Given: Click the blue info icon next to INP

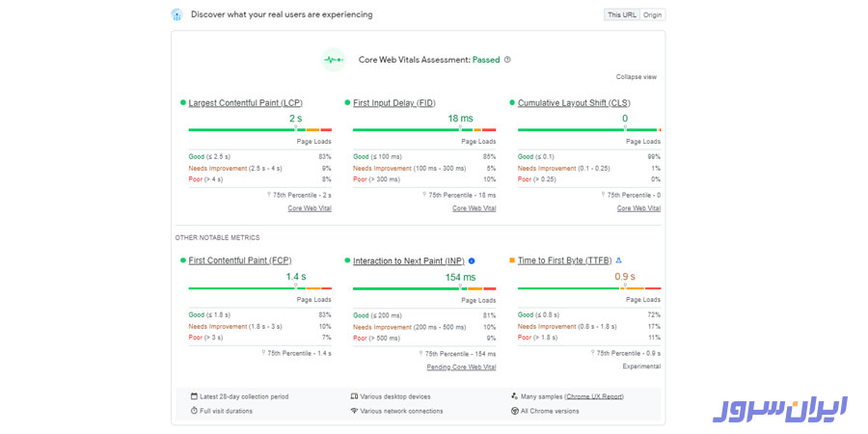Looking at the screenshot, I should click(472, 260).
